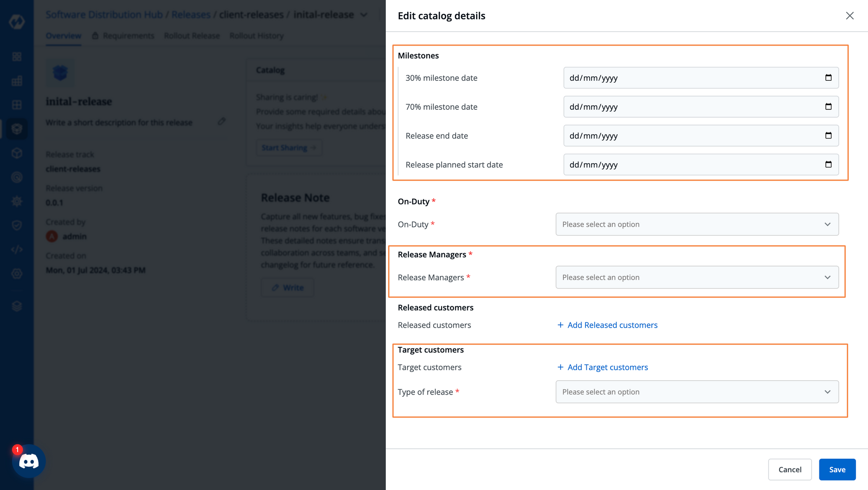The height and width of the screenshot is (490, 868).
Task: Click the close dialog button
Action: click(x=850, y=16)
